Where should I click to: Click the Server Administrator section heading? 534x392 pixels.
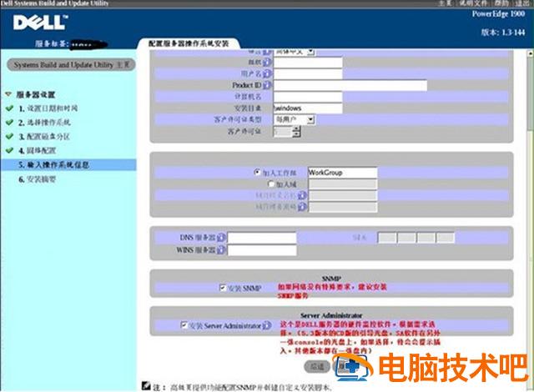pos(331,315)
